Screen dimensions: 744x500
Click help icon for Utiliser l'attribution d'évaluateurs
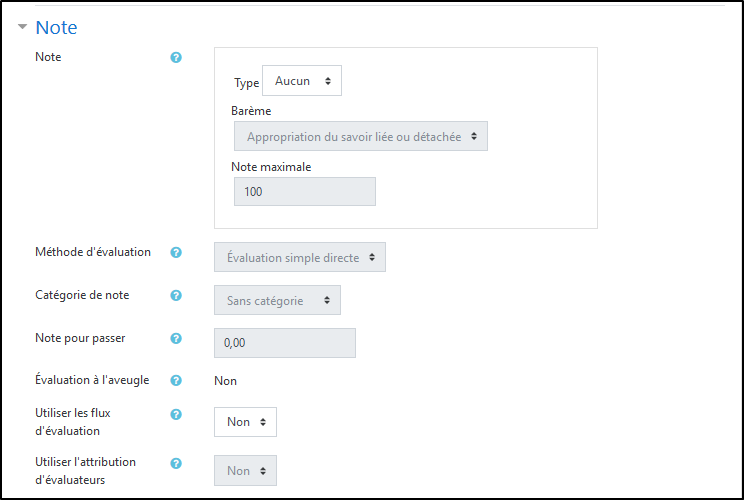[x=176, y=463]
